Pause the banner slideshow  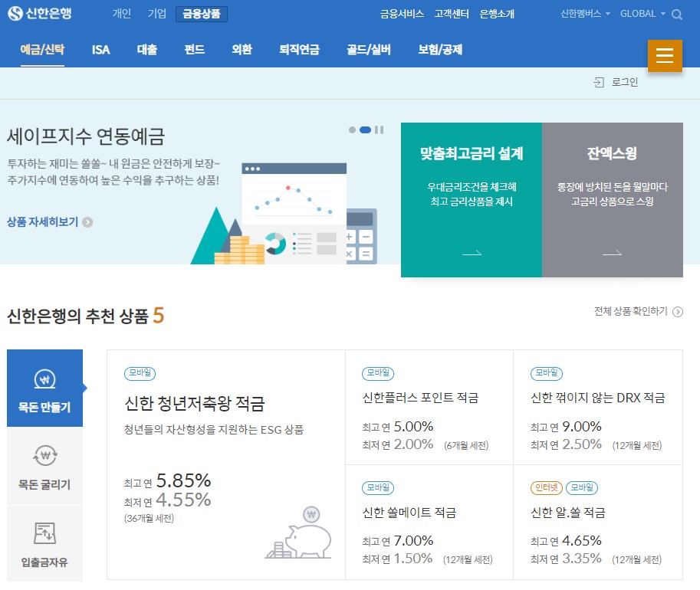click(x=379, y=129)
